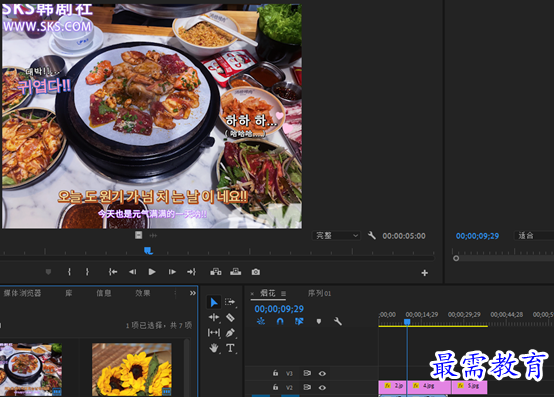The width and height of the screenshot is (554, 397).
Task: Toggle nest sequences insert mode in timeline
Action: click(261, 321)
